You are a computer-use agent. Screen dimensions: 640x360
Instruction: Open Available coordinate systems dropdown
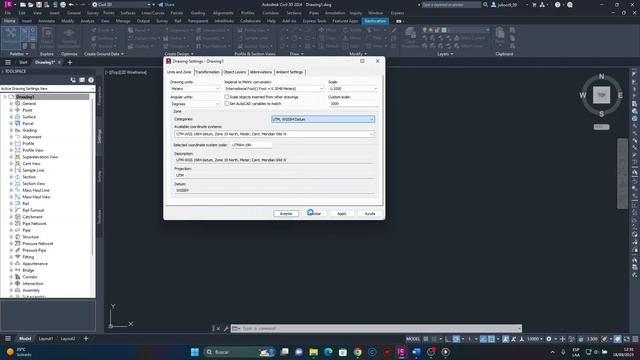click(274, 134)
